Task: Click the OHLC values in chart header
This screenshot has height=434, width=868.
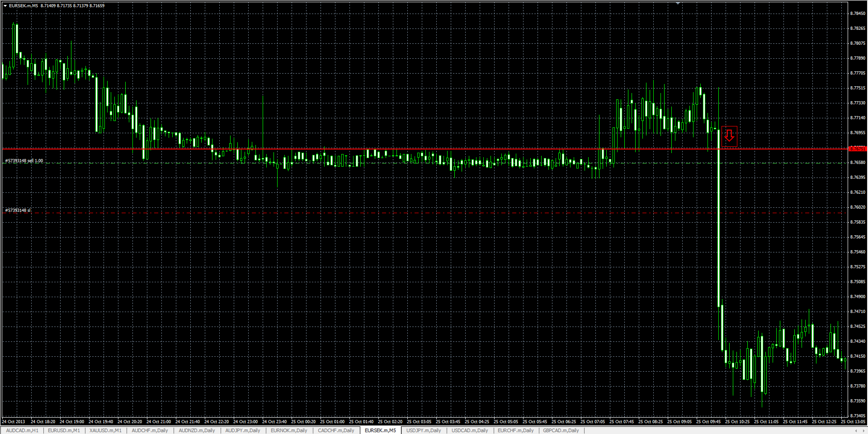Action: pos(72,6)
